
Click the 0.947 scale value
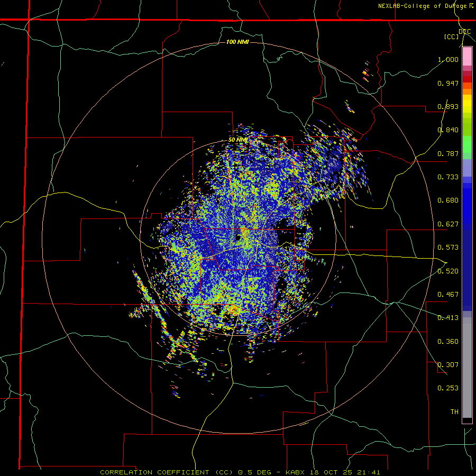[448, 83]
